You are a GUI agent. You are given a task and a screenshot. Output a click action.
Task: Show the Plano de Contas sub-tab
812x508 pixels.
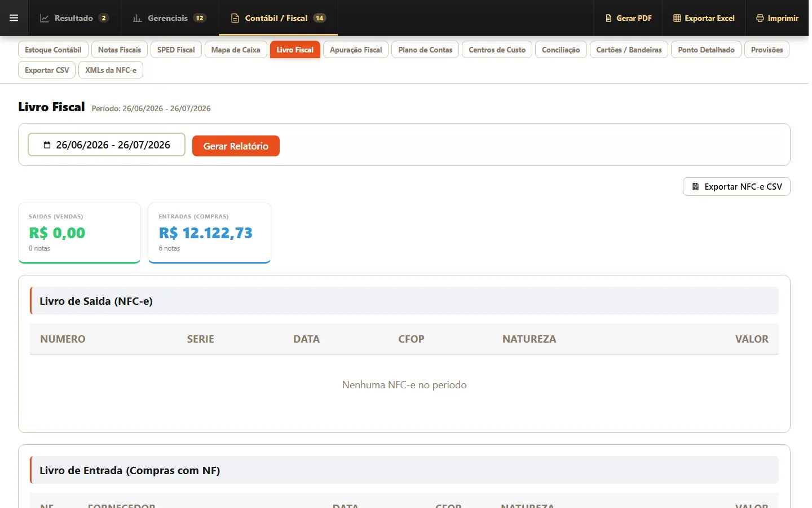click(425, 50)
